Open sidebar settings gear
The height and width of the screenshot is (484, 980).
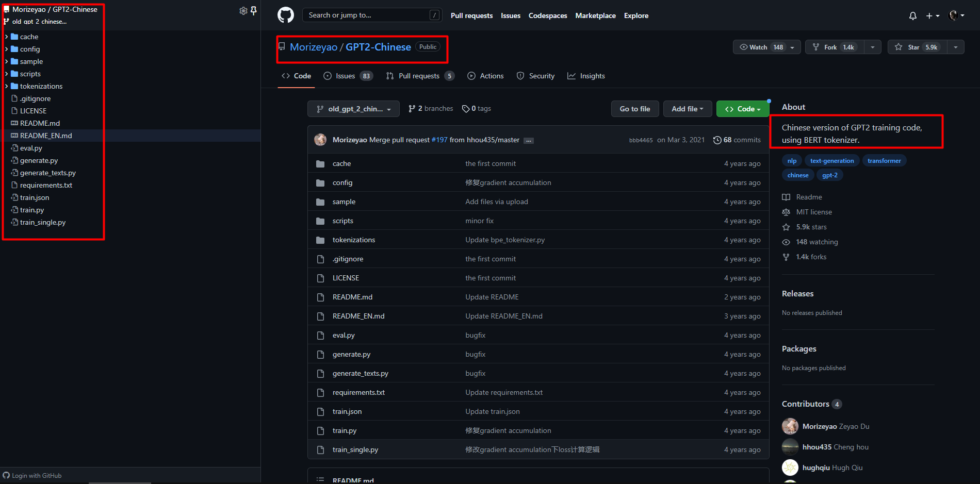tap(243, 10)
